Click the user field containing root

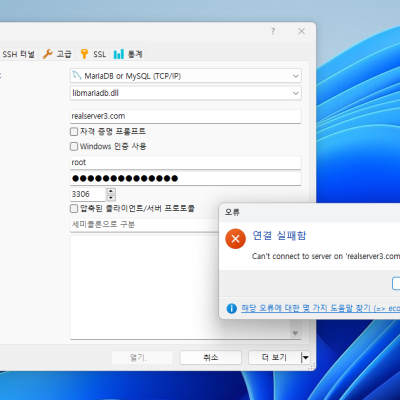click(x=186, y=162)
